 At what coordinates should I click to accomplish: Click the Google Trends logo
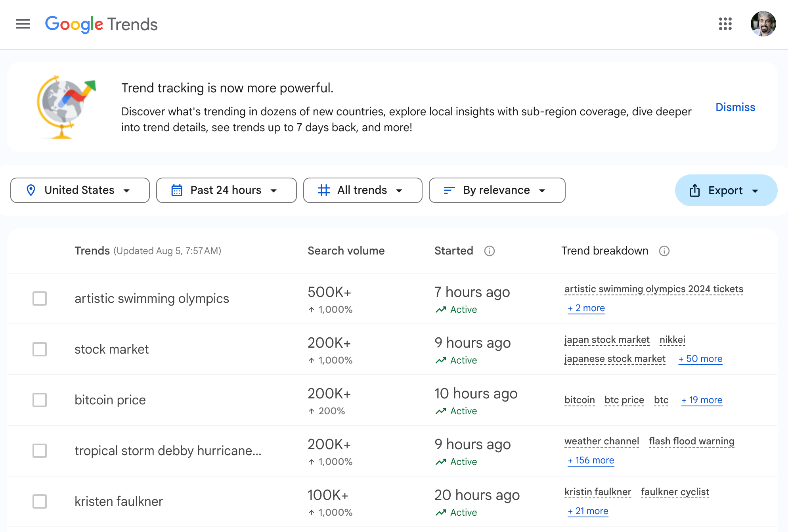point(101,24)
